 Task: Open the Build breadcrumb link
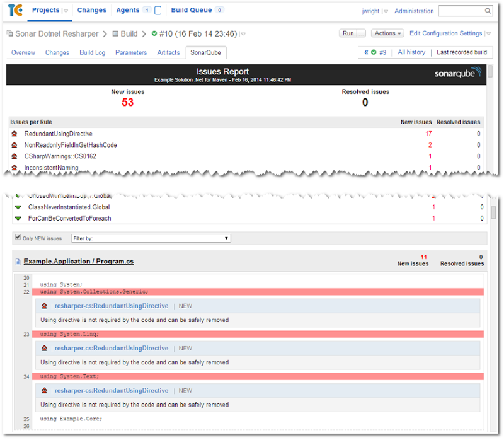click(x=129, y=34)
